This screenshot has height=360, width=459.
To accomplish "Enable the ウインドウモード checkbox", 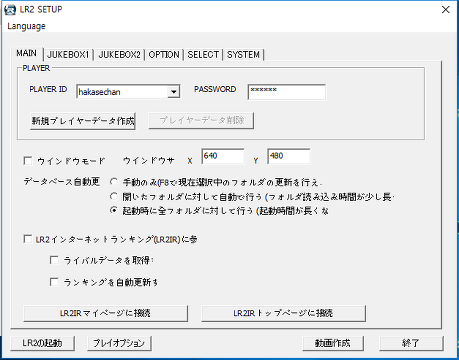I will [x=28, y=161].
